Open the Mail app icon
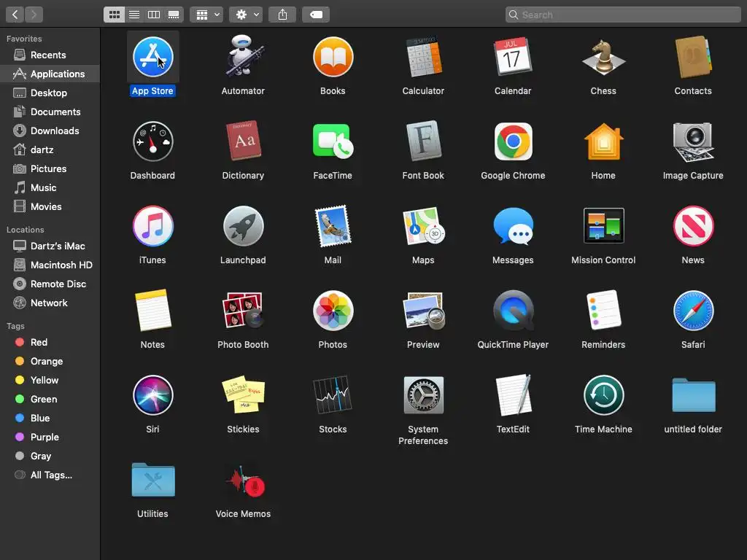747x560 pixels. 333,226
